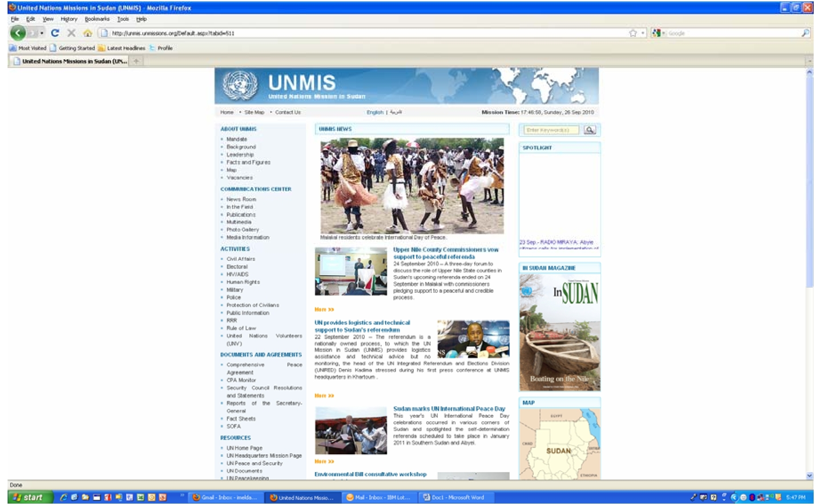Open a new tab with the plus button
Image resolution: width=823 pixels, height=504 pixels.
tap(137, 61)
